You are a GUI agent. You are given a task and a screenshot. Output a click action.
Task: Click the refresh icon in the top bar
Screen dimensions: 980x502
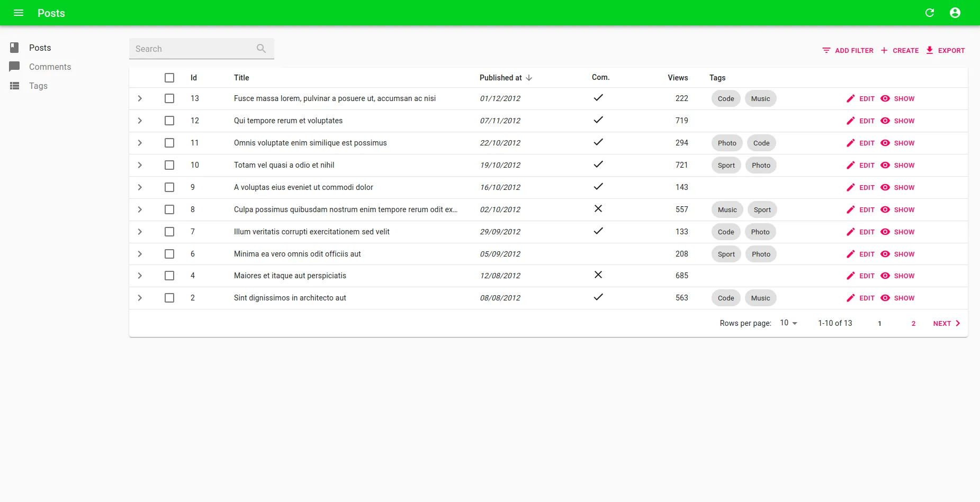click(930, 13)
